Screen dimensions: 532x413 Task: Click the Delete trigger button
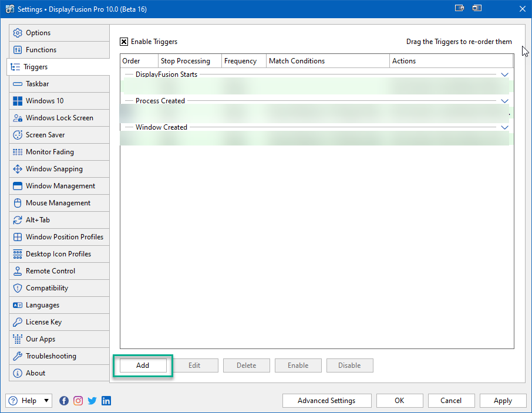[x=246, y=365]
